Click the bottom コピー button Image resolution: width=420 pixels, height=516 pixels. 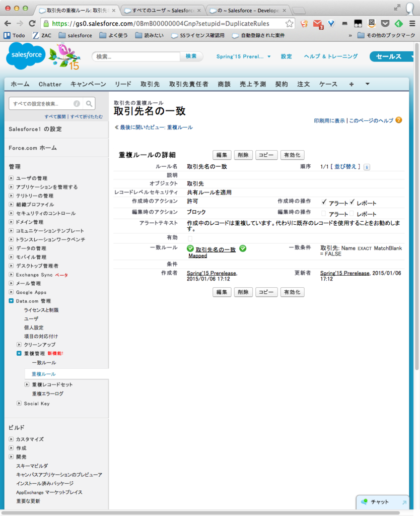pos(266,292)
